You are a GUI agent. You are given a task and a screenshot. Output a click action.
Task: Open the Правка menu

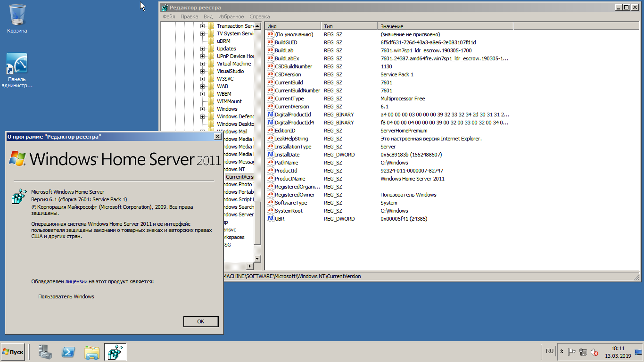(189, 16)
